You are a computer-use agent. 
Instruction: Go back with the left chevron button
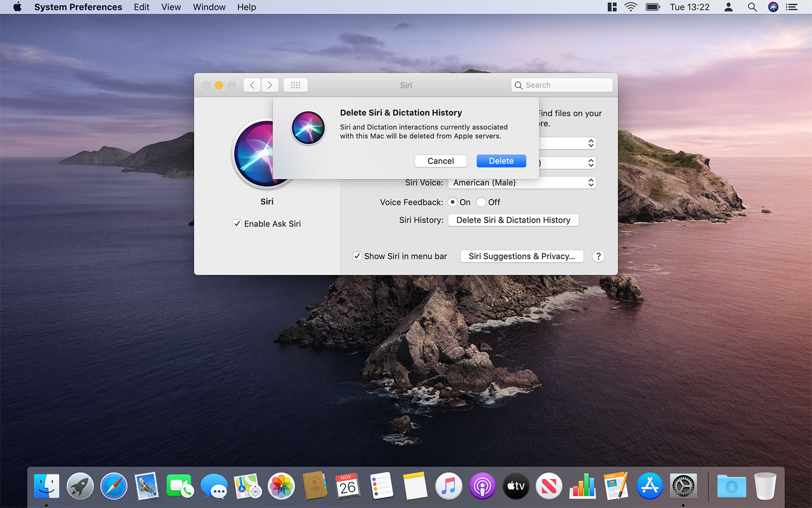252,85
